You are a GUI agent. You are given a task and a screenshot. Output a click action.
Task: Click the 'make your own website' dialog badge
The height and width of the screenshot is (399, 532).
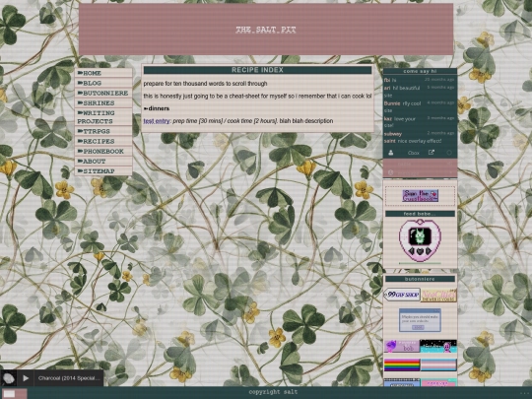point(420,320)
